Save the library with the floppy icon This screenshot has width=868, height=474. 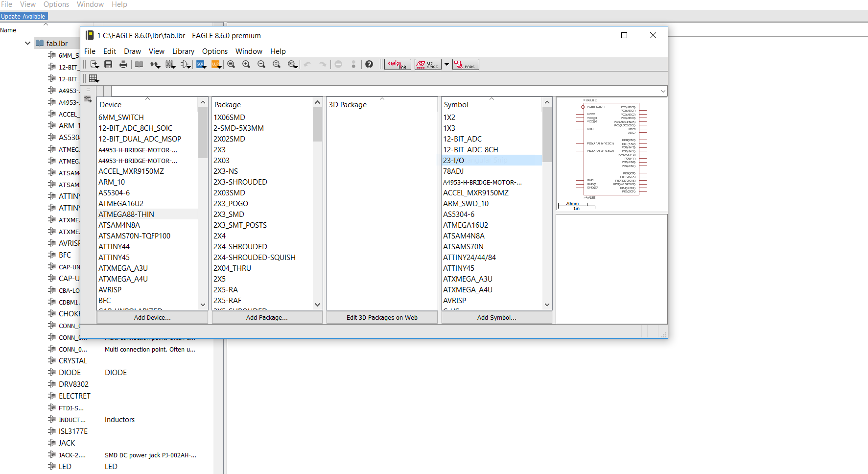[109, 64]
